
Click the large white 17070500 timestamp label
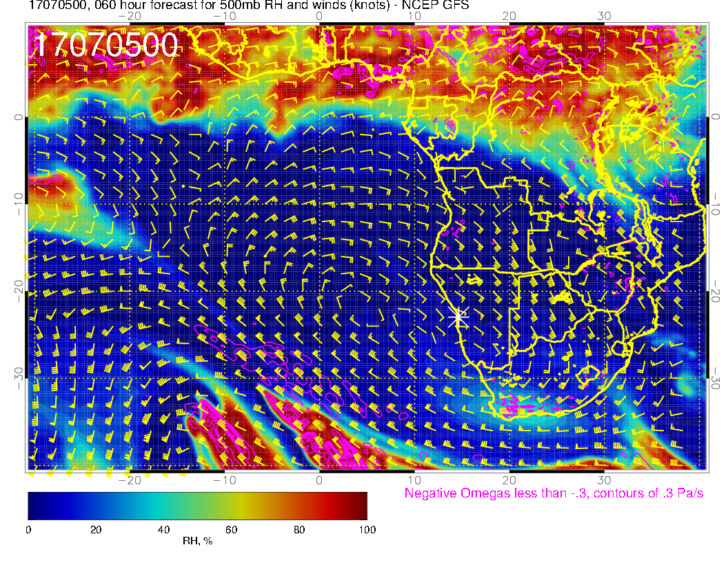coord(106,46)
